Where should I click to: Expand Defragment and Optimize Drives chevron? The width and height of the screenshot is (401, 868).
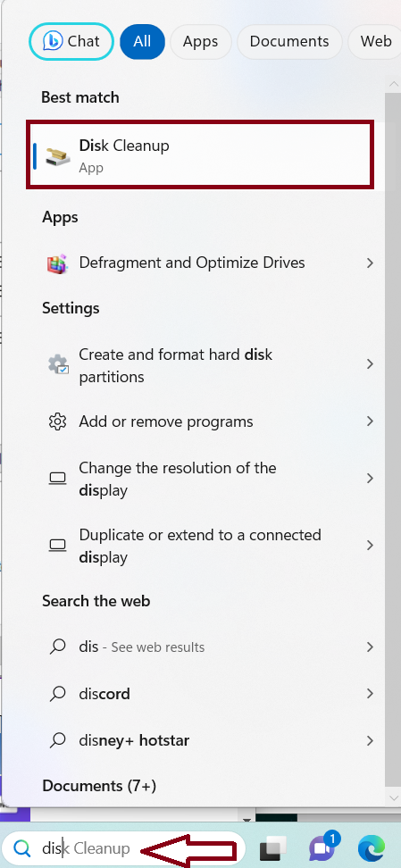coord(370,263)
